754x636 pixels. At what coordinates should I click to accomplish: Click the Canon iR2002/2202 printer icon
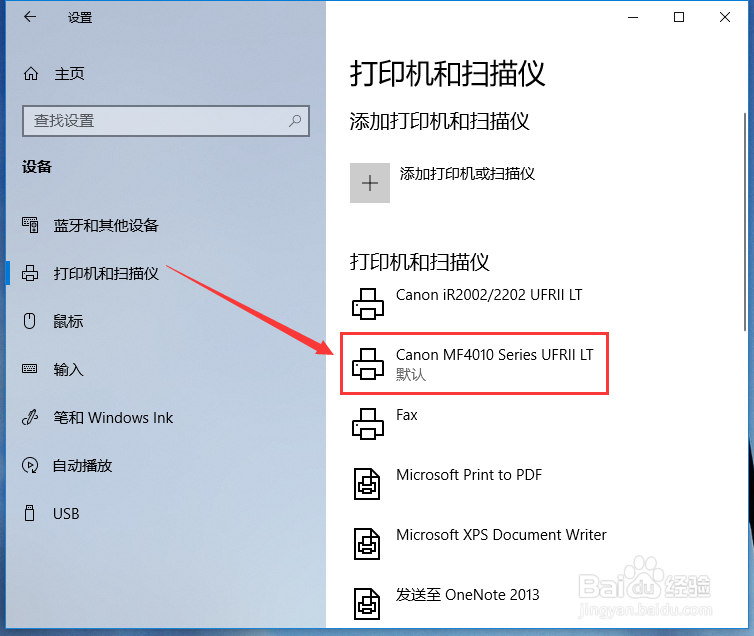(368, 304)
